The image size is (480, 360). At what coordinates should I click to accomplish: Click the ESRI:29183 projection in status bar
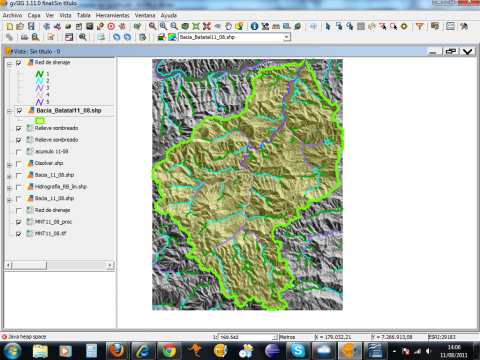[x=442, y=337]
